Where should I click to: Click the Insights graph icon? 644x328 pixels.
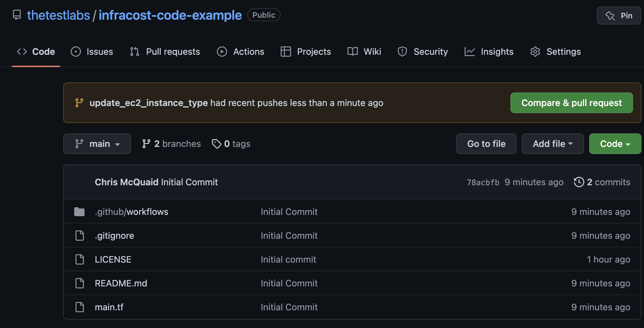point(470,52)
